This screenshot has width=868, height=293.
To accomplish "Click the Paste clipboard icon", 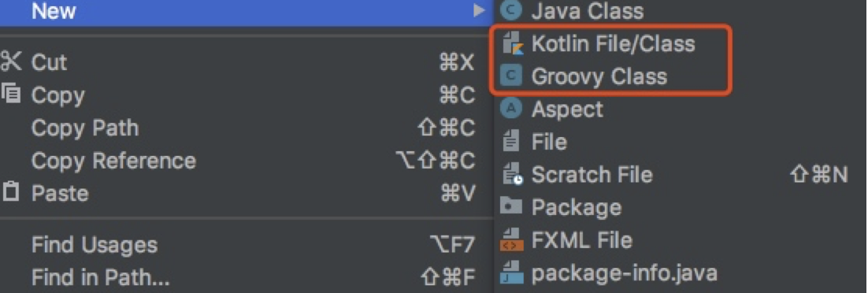I will coord(10,192).
